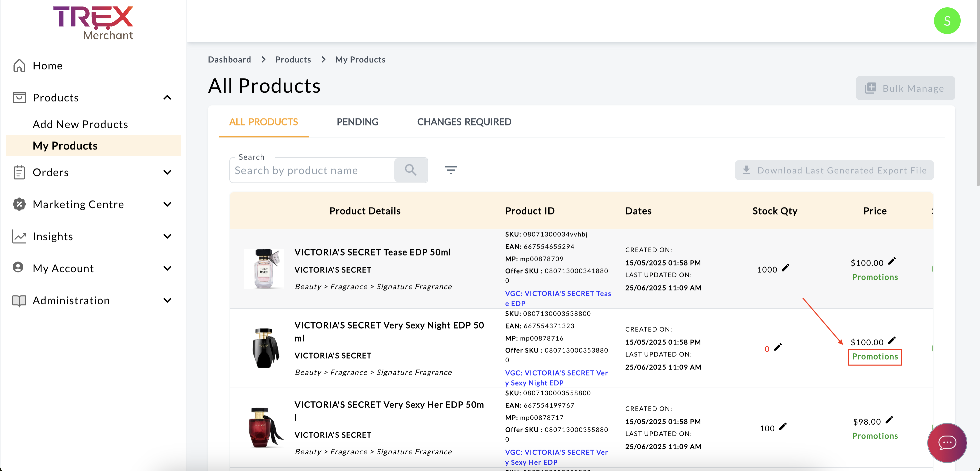980x471 pixels.
Task: Click EAN 667554371323 text
Action: pyautogui.click(x=539, y=326)
